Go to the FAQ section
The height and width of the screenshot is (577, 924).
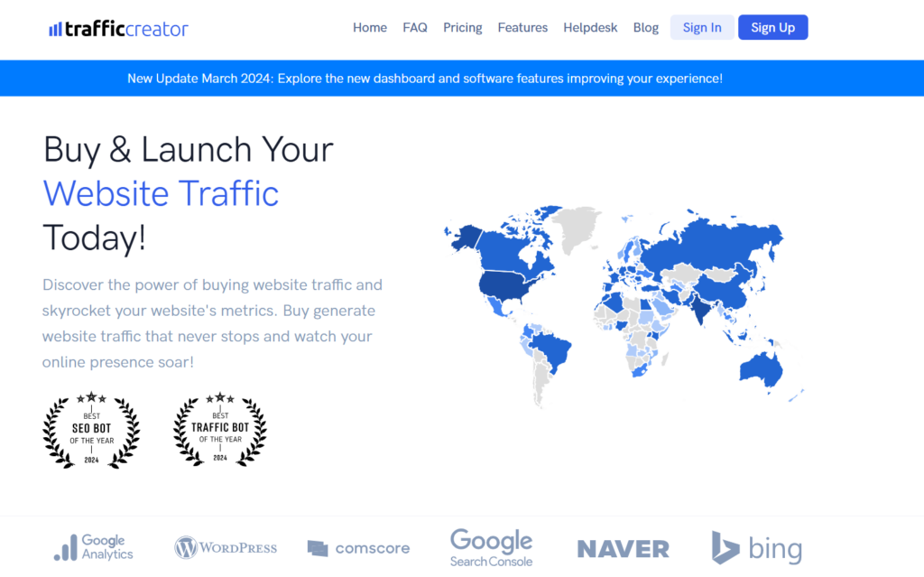tap(415, 27)
